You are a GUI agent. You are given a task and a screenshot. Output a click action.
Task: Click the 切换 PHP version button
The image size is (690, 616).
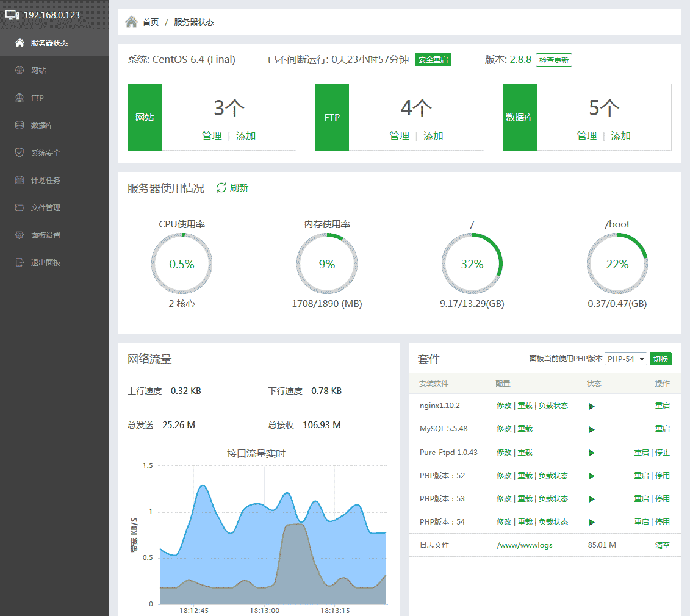660,359
